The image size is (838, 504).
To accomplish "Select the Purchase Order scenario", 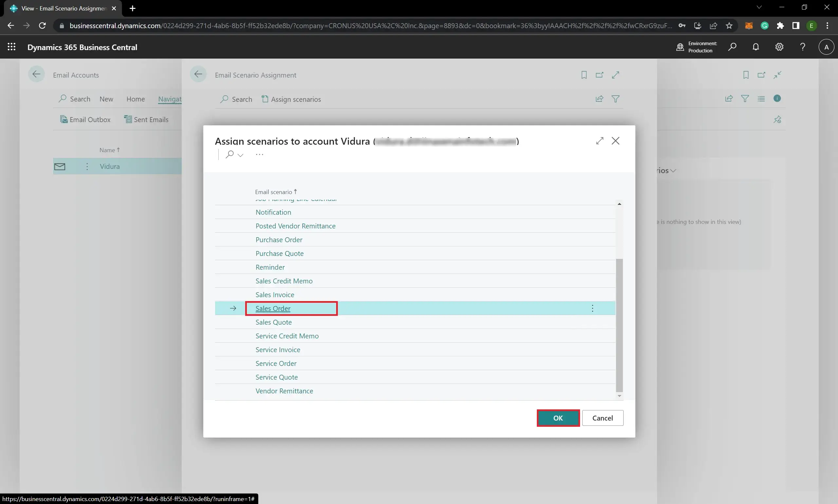I will [279, 240].
